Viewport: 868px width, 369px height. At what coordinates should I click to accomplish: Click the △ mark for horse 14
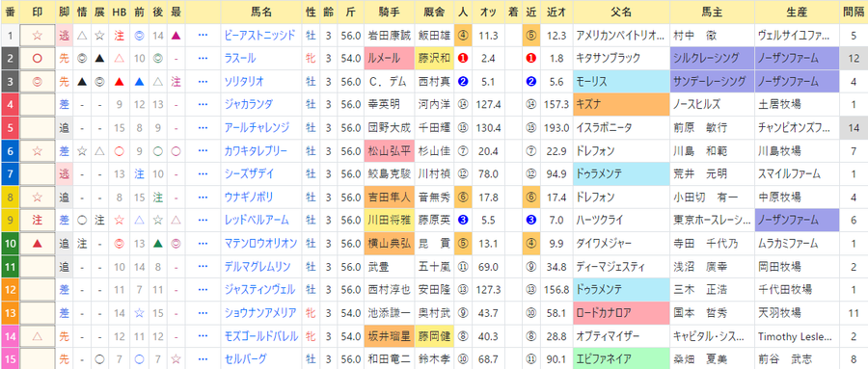pyautogui.click(x=38, y=335)
